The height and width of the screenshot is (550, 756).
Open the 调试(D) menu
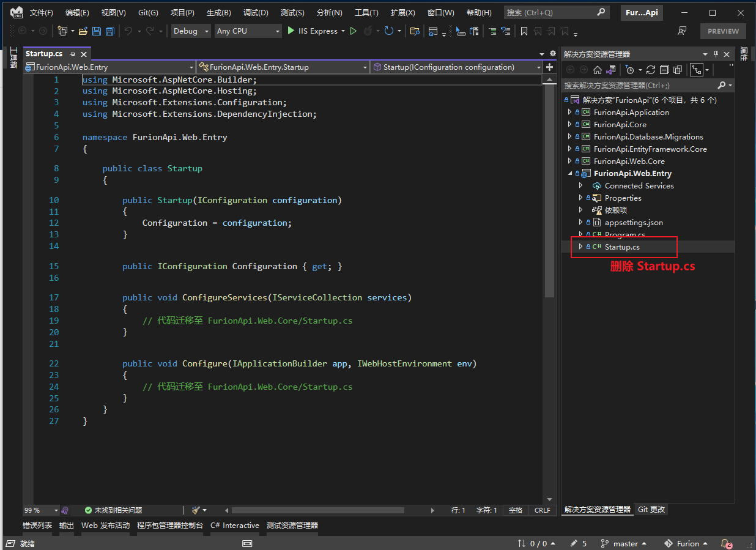[256, 13]
